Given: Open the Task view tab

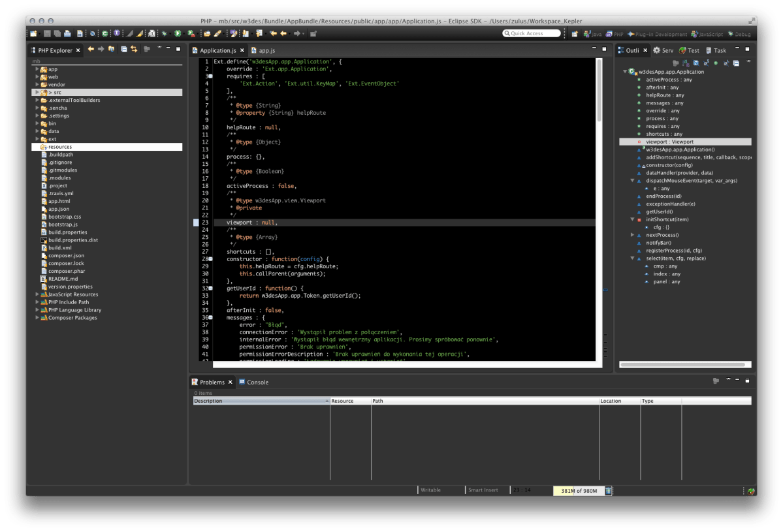Looking at the screenshot, I should (x=716, y=50).
